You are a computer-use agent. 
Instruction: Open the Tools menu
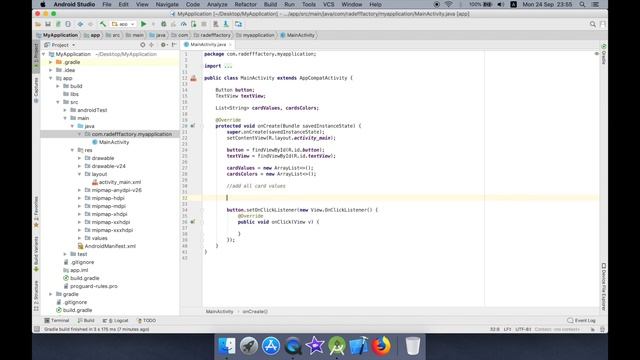pyautogui.click(x=309, y=4)
